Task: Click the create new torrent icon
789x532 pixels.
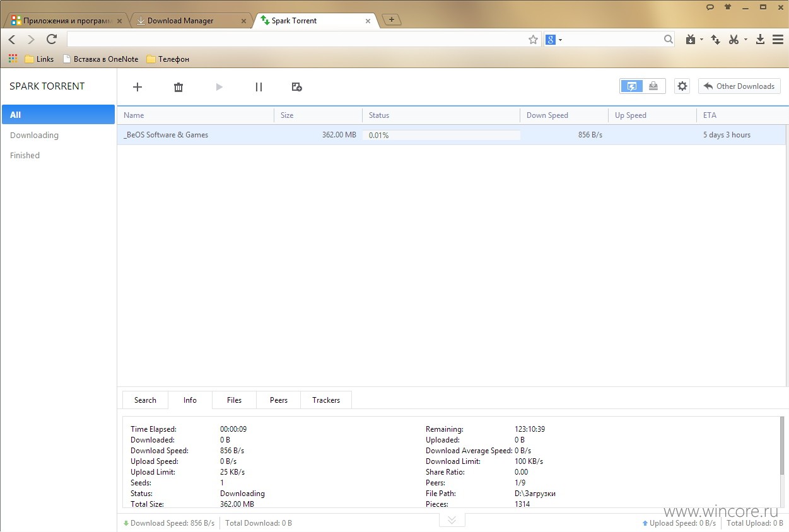Action: (297, 87)
